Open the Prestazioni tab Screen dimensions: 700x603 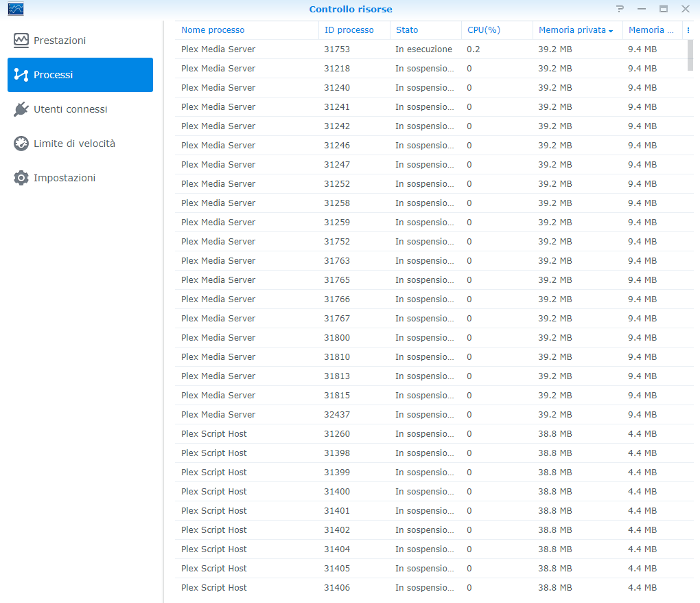tap(80, 41)
